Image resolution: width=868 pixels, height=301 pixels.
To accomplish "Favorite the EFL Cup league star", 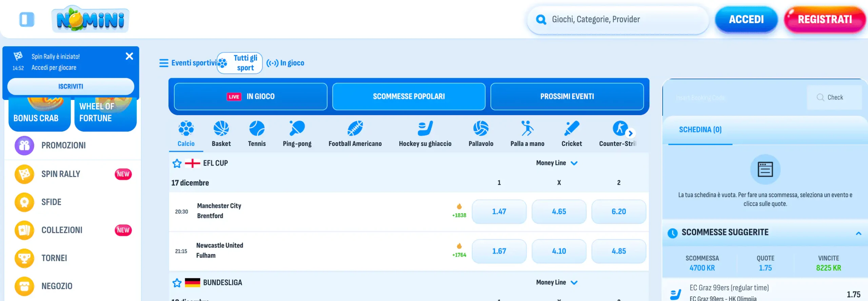I will (x=177, y=164).
